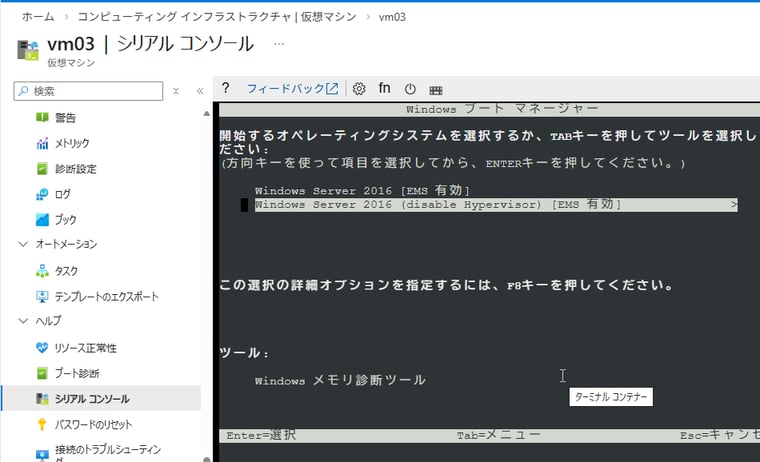Open 診断設定 menu item
This screenshot has height=462, width=760.
[76, 169]
